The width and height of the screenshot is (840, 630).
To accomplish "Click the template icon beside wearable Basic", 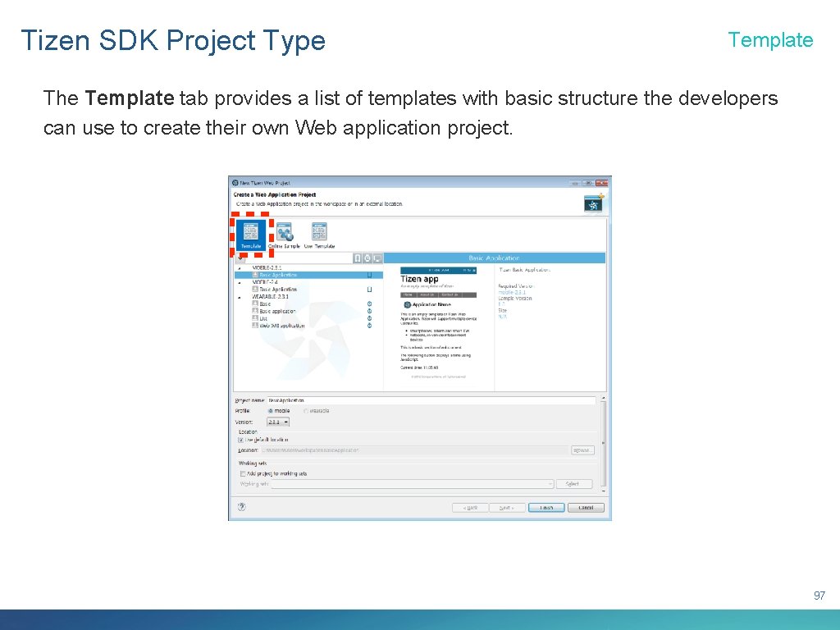I will tap(255, 304).
